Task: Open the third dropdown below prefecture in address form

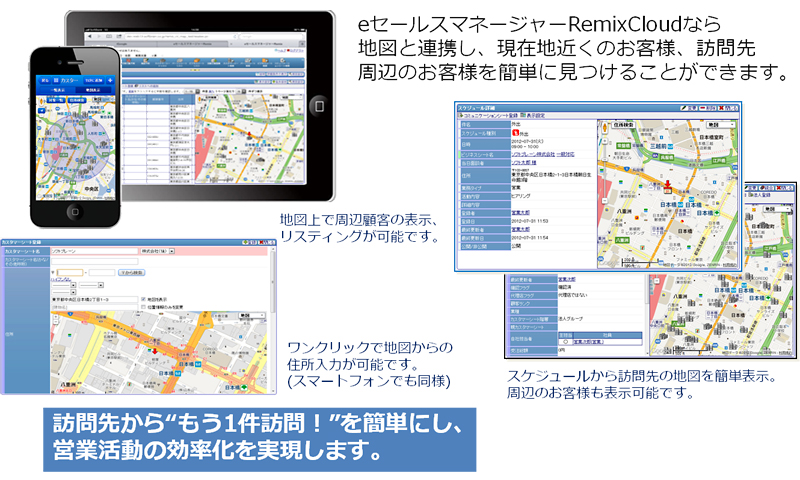Action: tap(64, 292)
